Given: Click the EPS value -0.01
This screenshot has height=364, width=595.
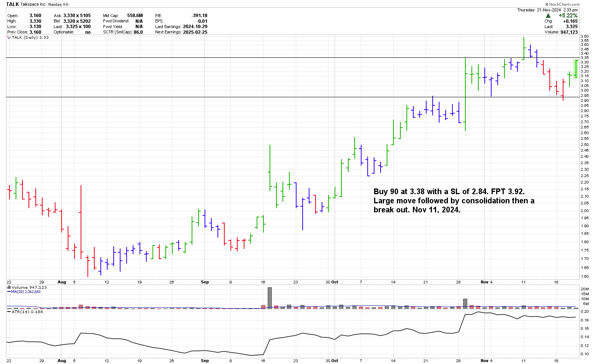Looking at the screenshot, I should (203, 21).
